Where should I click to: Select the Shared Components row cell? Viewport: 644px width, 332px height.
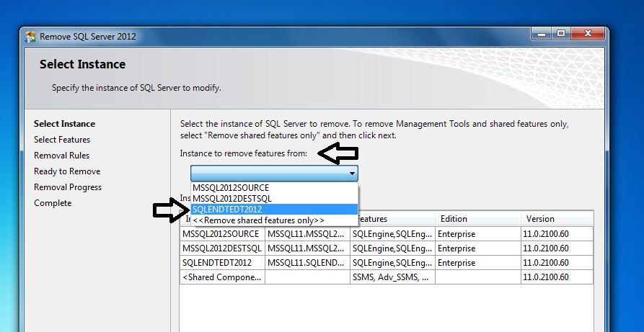point(223,277)
